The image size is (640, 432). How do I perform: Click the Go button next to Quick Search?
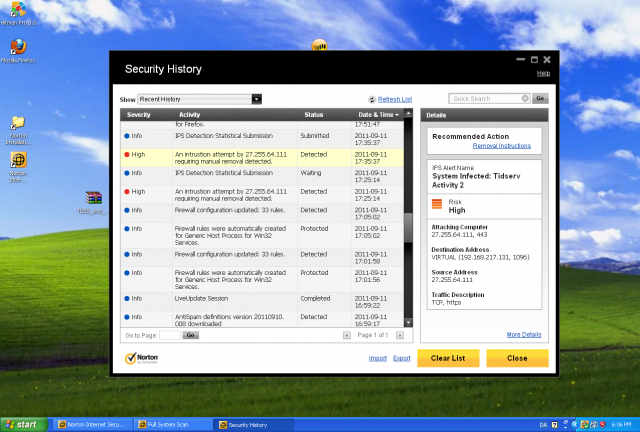point(540,98)
